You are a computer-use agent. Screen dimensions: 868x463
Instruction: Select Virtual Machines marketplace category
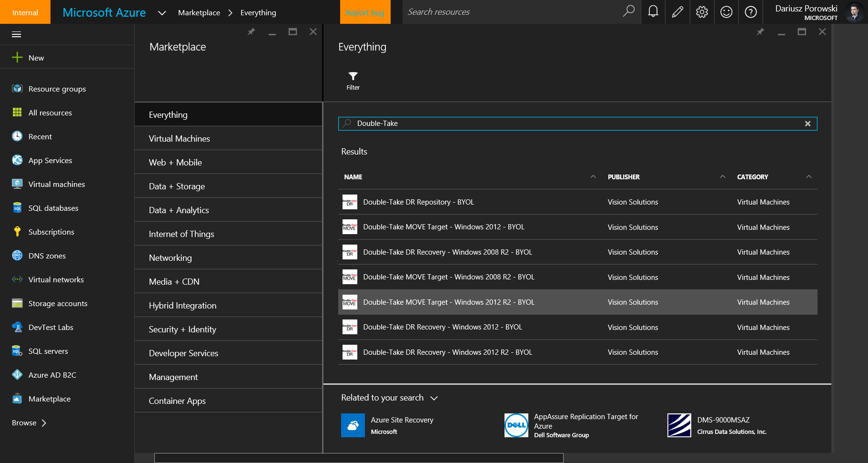(229, 138)
